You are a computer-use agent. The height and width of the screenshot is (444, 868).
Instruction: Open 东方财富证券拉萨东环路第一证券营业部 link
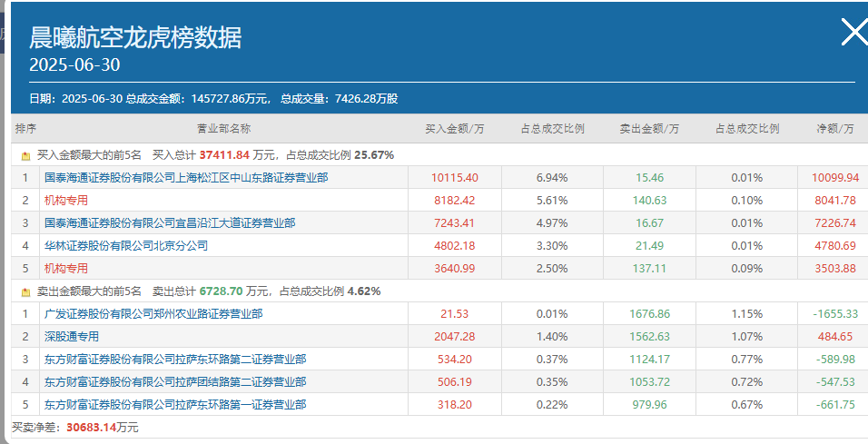tap(175, 404)
